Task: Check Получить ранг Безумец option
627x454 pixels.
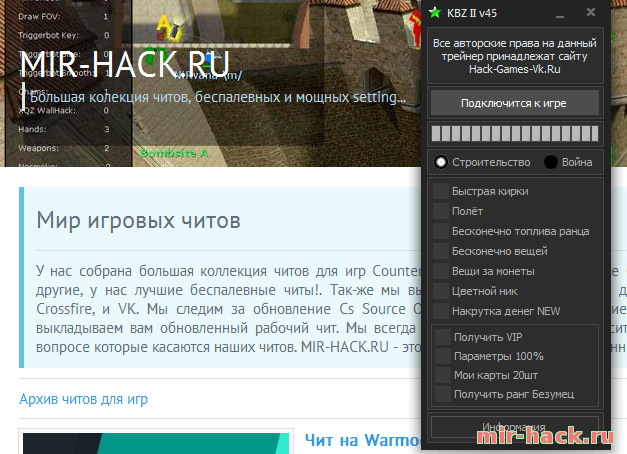Action: [x=443, y=394]
